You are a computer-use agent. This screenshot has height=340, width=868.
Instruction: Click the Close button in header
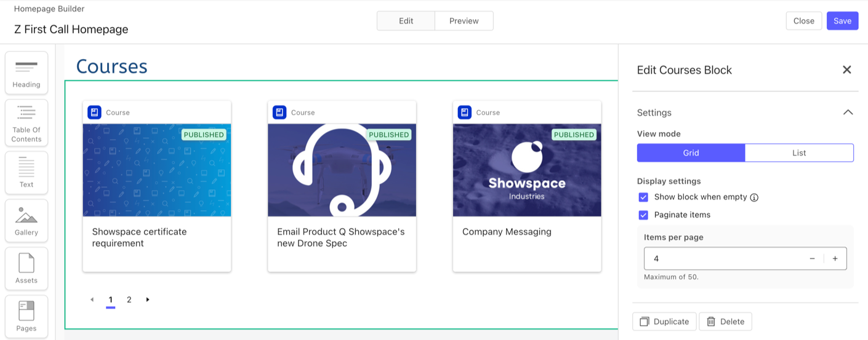tap(804, 21)
